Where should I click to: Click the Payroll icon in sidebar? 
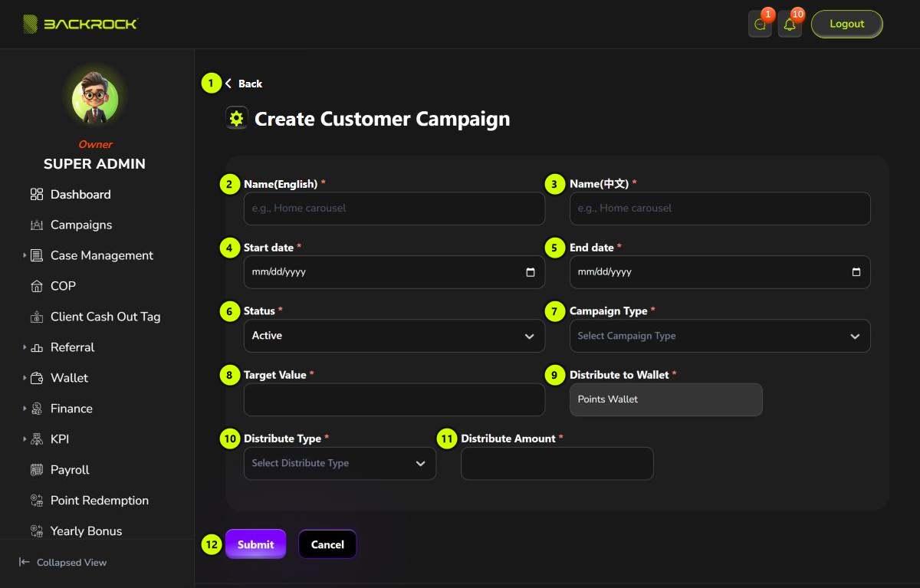pos(37,471)
